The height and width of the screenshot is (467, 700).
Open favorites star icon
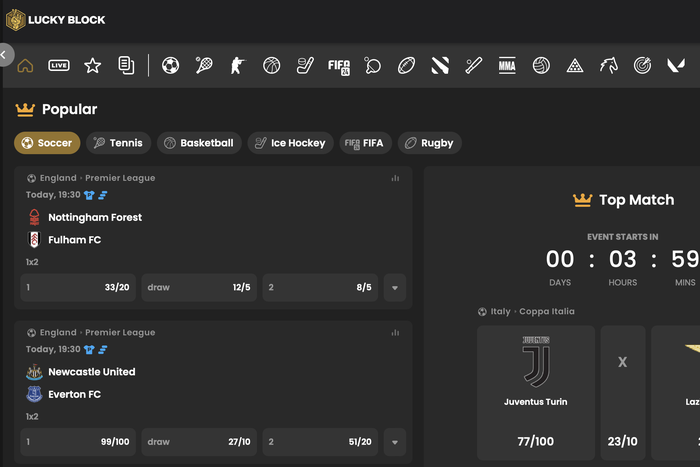(x=93, y=65)
